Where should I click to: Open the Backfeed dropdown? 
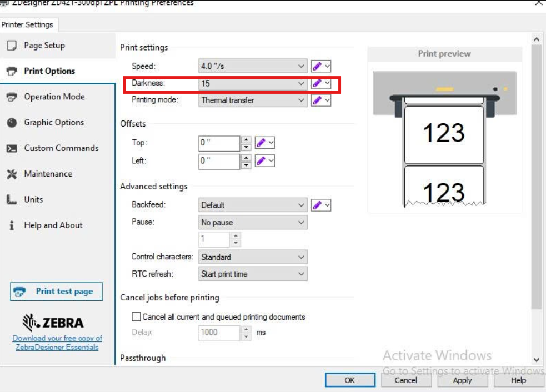[253, 205]
